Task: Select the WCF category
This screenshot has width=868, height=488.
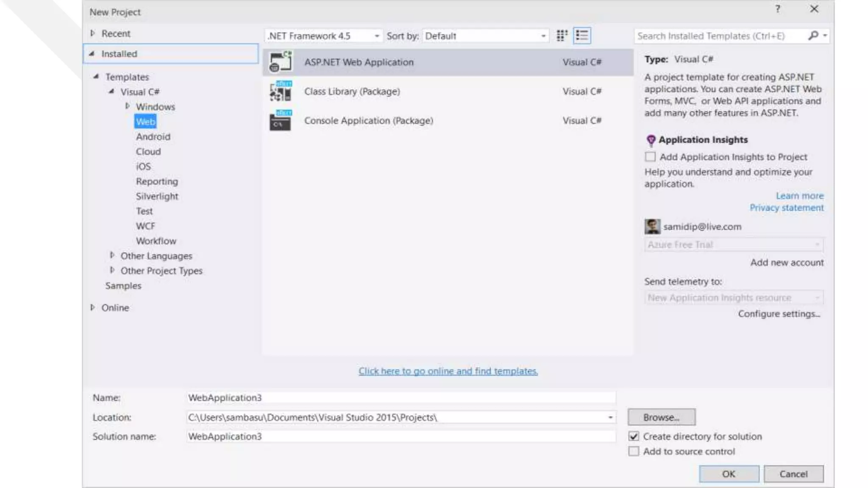Action: point(145,226)
